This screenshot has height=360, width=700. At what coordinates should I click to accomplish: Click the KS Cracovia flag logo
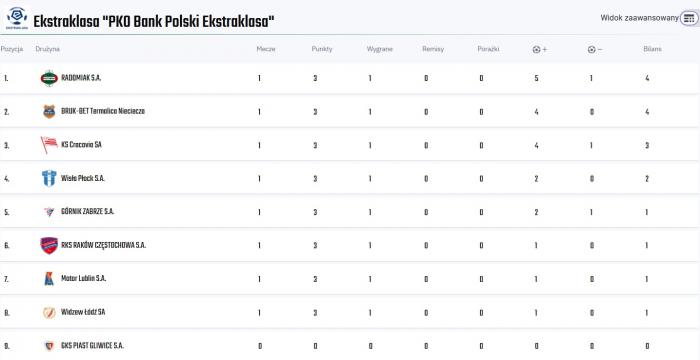point(49,145)
